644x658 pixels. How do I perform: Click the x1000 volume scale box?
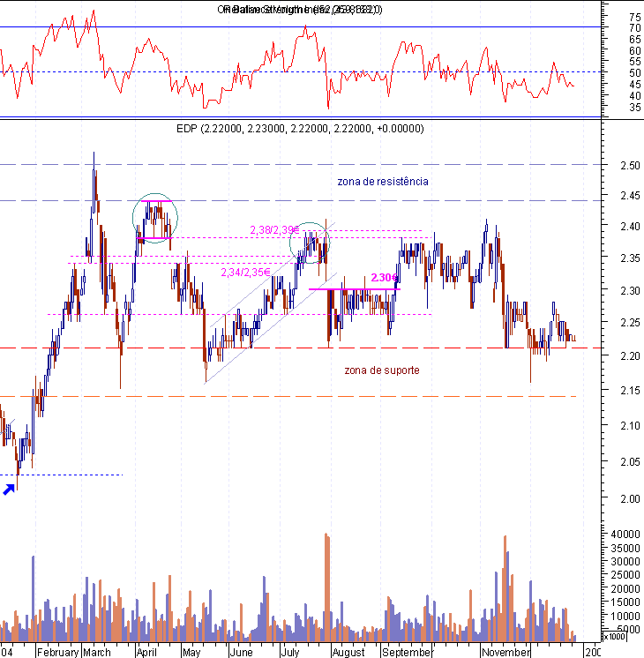[614, 637]
